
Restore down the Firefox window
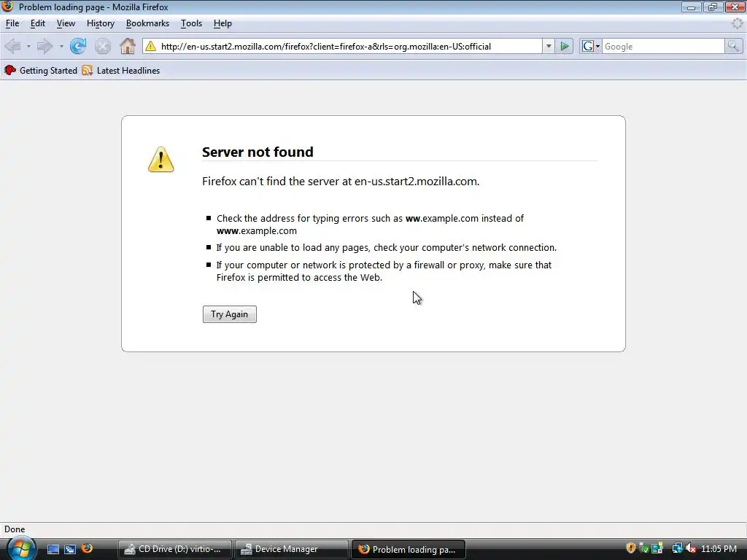[x=713, y=7]
